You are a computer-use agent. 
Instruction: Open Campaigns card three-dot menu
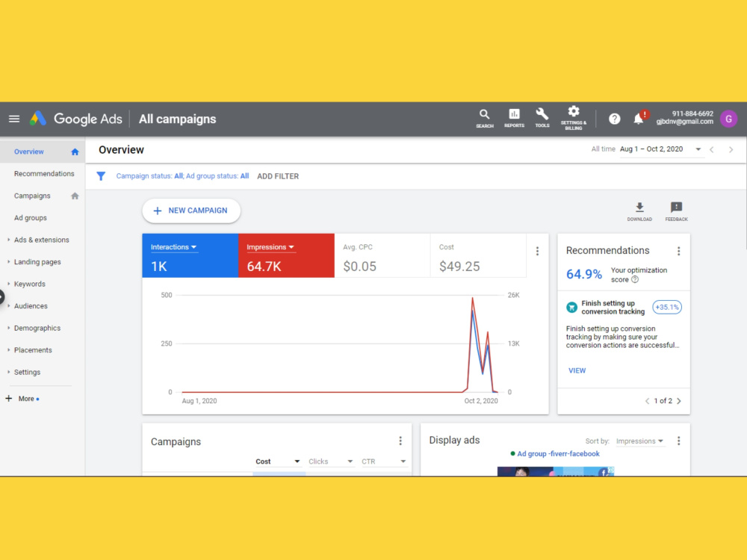400,441
